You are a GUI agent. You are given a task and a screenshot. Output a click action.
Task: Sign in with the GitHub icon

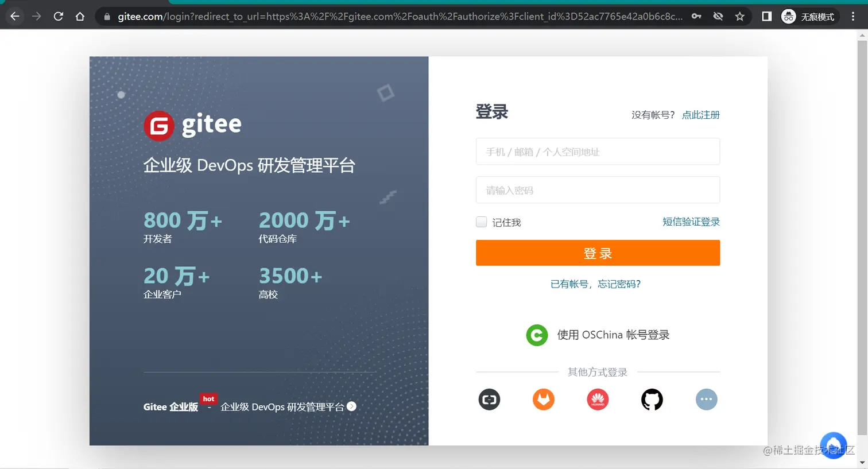tap(652, 400)
